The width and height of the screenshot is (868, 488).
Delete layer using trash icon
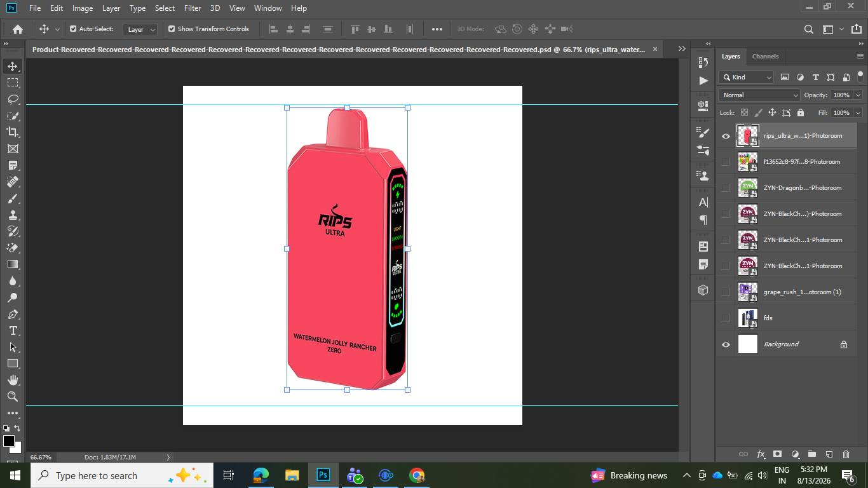(x=846, y=454)
